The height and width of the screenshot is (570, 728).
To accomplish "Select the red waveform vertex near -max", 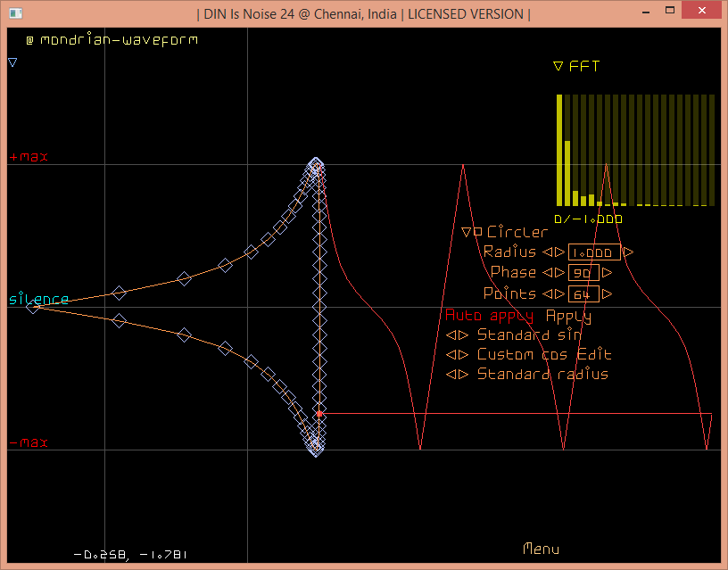I will click(319, 414).
